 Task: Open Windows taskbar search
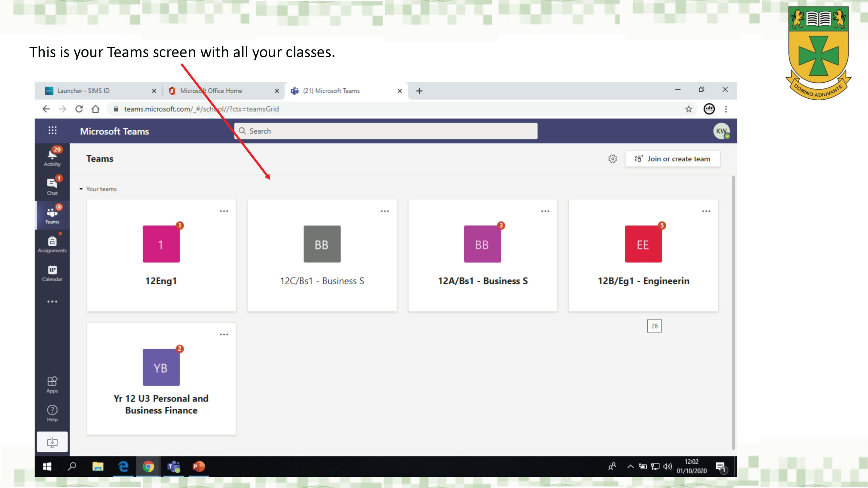click(x=72, y=467)
